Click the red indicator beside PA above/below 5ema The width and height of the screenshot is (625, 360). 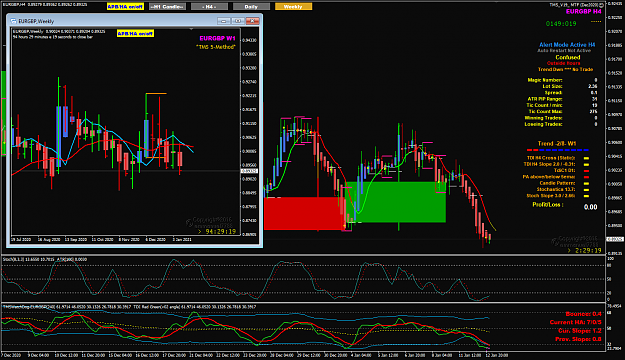586,177
